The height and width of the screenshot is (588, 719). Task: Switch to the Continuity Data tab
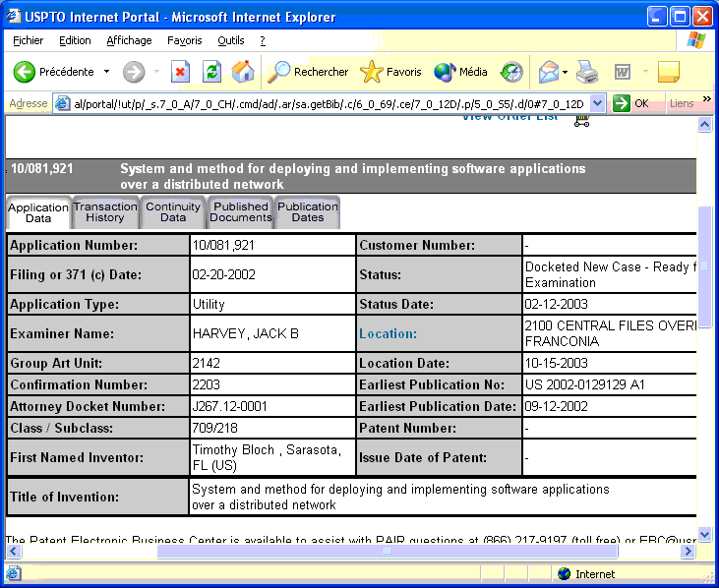pos(173,212)
